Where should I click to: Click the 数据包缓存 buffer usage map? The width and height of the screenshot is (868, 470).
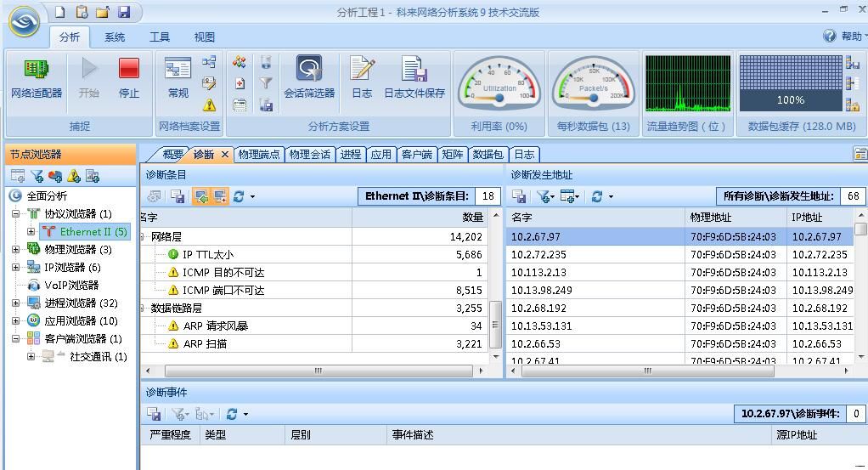791,83
